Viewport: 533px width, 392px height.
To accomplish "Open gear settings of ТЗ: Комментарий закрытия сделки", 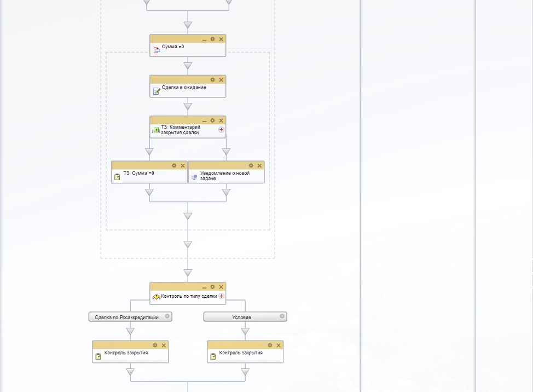I will [213, 120].
